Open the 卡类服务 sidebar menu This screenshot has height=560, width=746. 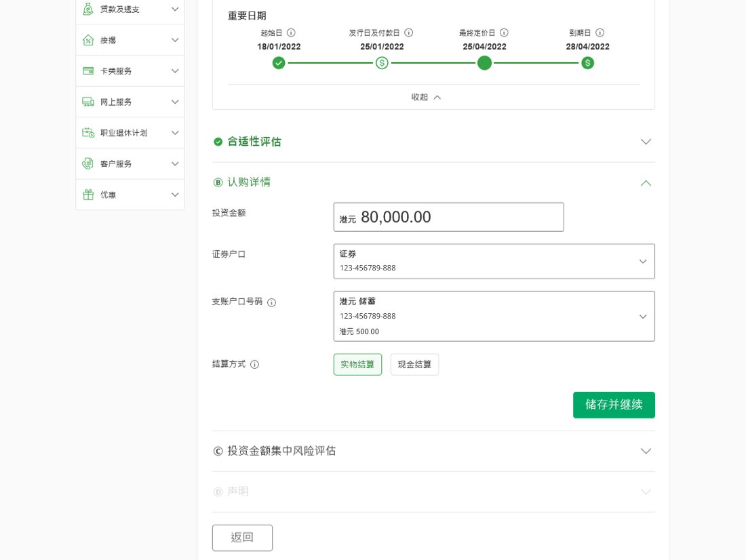click(x=130, y=71)
